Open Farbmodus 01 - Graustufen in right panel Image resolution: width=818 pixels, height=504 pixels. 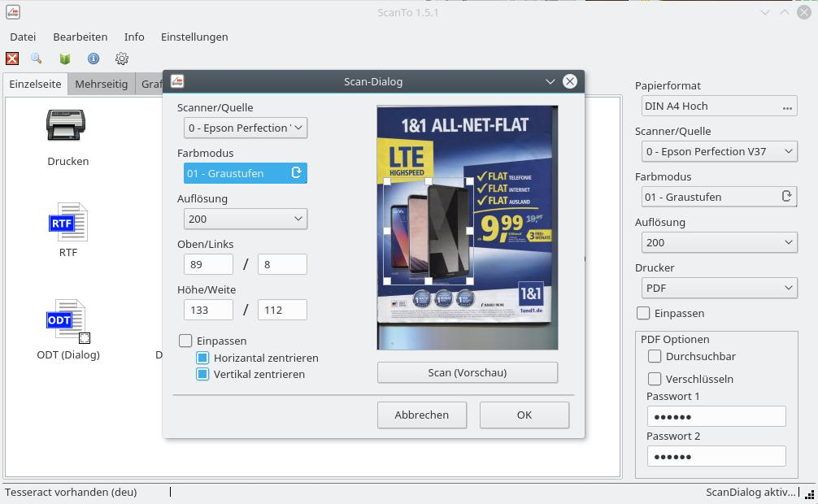[719, 197]
